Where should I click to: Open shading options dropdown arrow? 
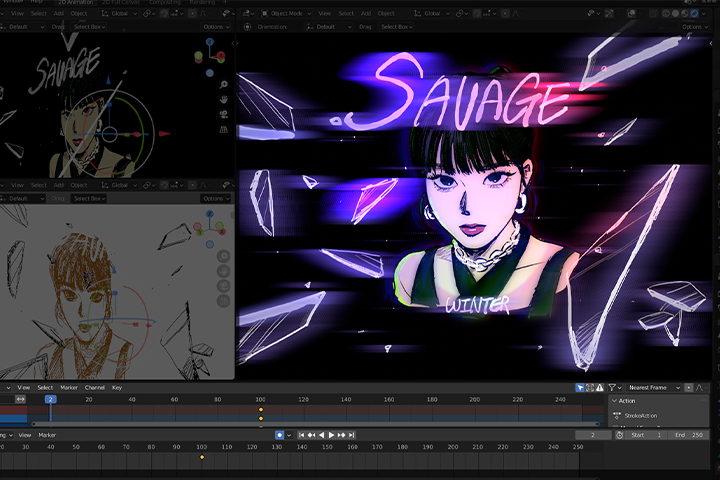[703, 13]
